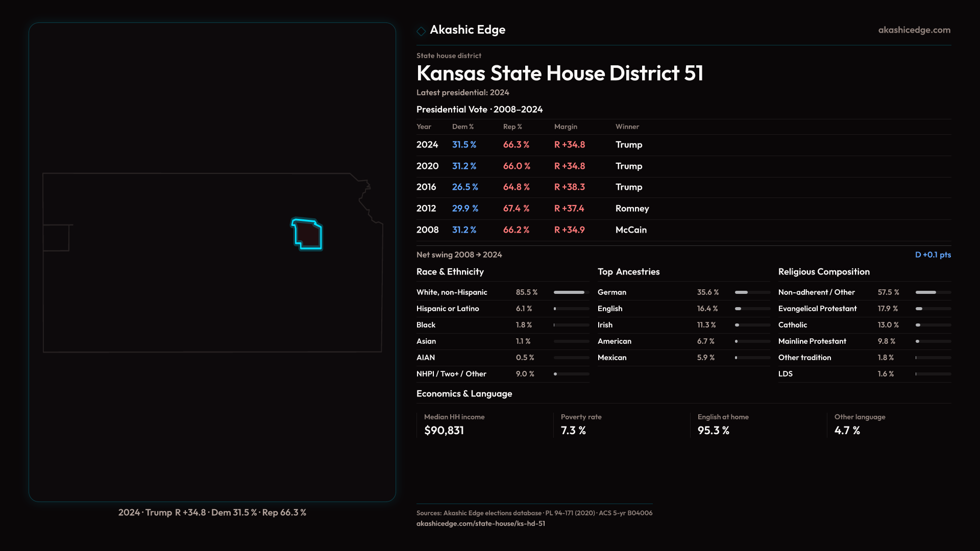Click the English at home 95.3 % stat

(713, 431)
